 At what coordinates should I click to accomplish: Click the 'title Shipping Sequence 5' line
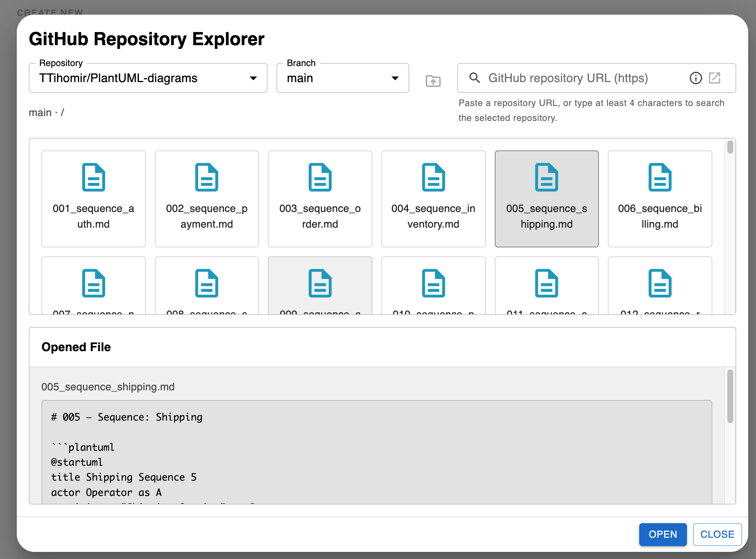(x=124, y=477)
